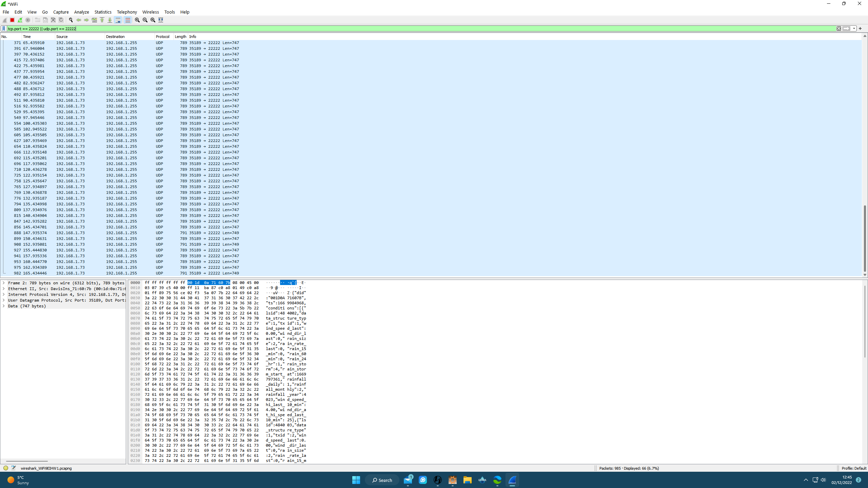Click the Find packet magnifier icon
Viewport: 868px width, 488px height.
[71, 20]
